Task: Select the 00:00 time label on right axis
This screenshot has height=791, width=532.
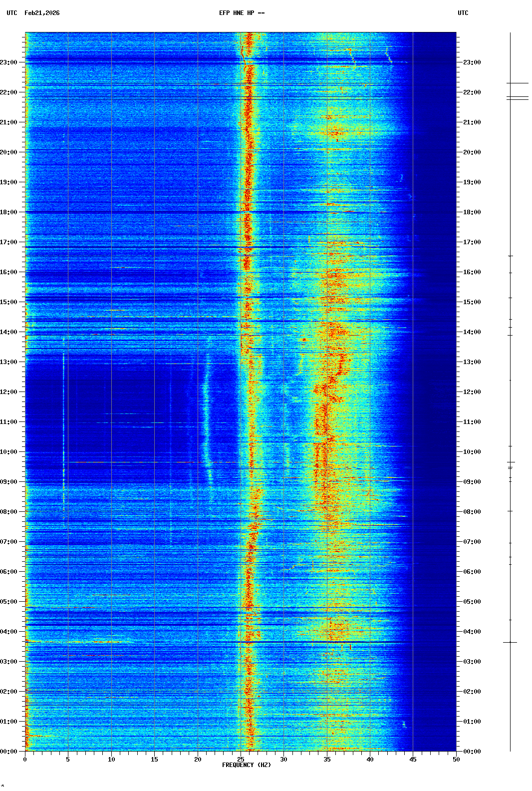Action: (x=472, y=752)
